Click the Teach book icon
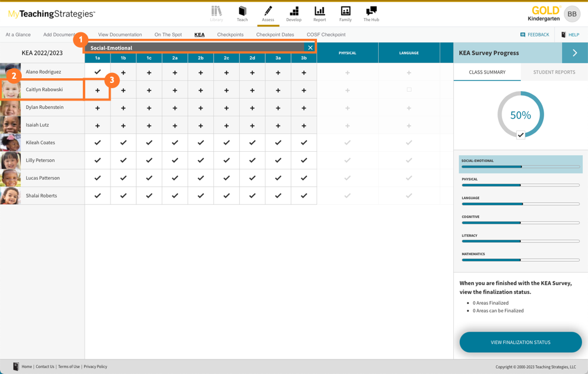Image resolution: width=588 pixels, height=374 pixels. click(x=242, y=11)
